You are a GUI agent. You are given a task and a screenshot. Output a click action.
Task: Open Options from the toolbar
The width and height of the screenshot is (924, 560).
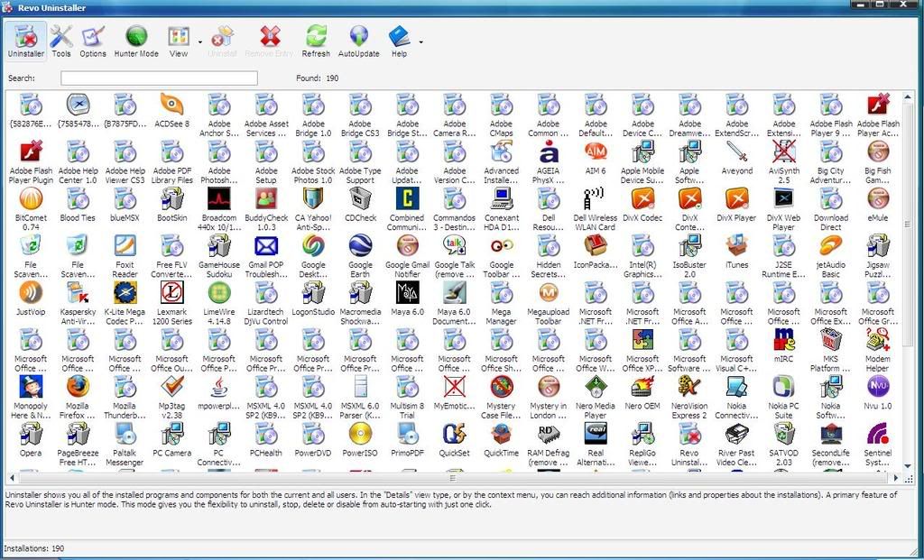click(93, 41)
